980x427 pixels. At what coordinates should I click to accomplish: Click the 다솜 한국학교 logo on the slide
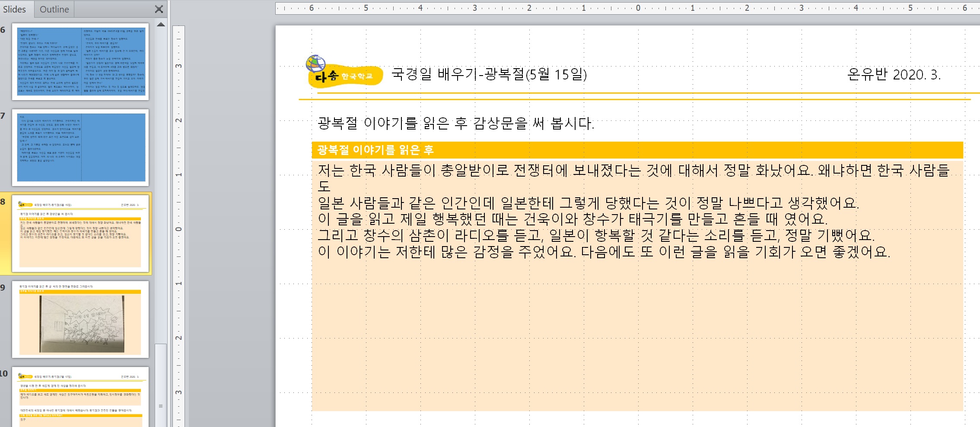[343, 73]
